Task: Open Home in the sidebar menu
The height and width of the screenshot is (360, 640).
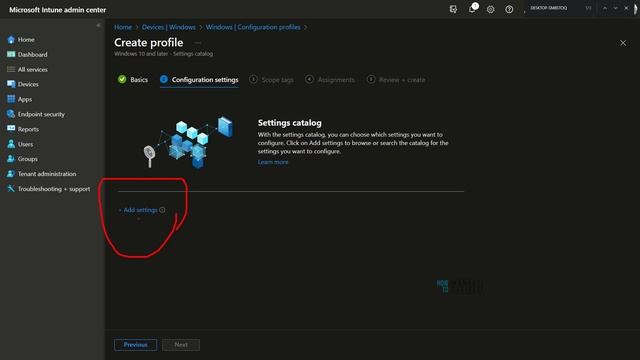Action: pyautogui.click(x=26, y=40)
